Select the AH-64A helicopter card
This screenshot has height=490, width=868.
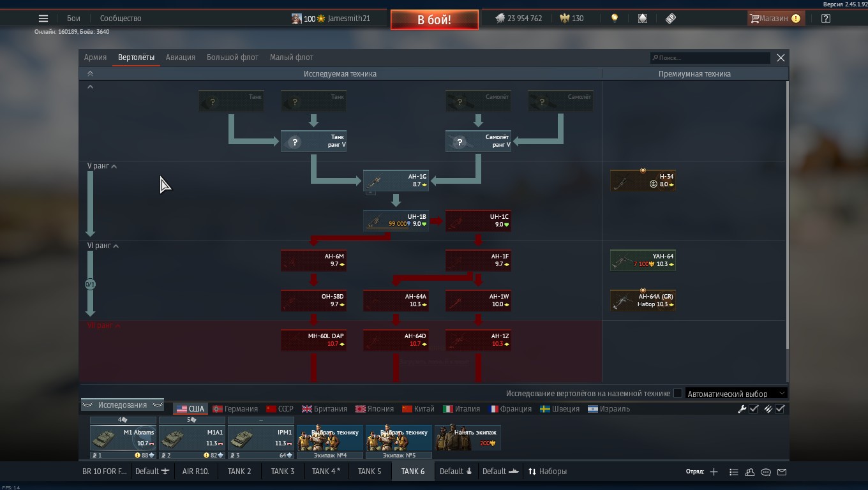(x=396, y=301)
